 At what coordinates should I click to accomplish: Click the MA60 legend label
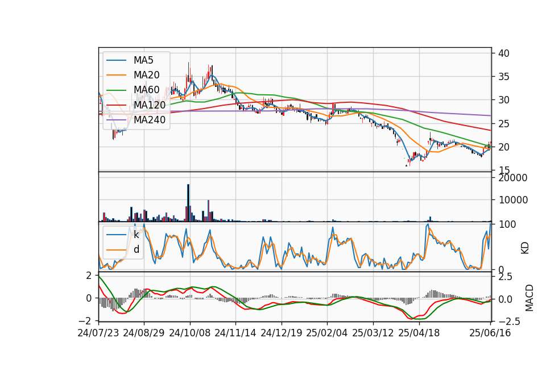coord(146,90)
